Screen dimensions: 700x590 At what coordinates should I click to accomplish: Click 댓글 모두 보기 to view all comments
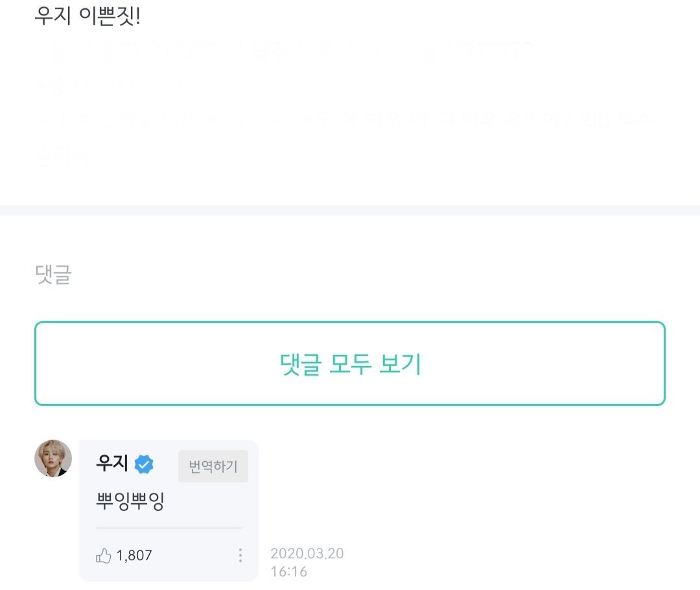tap(350, 364)
